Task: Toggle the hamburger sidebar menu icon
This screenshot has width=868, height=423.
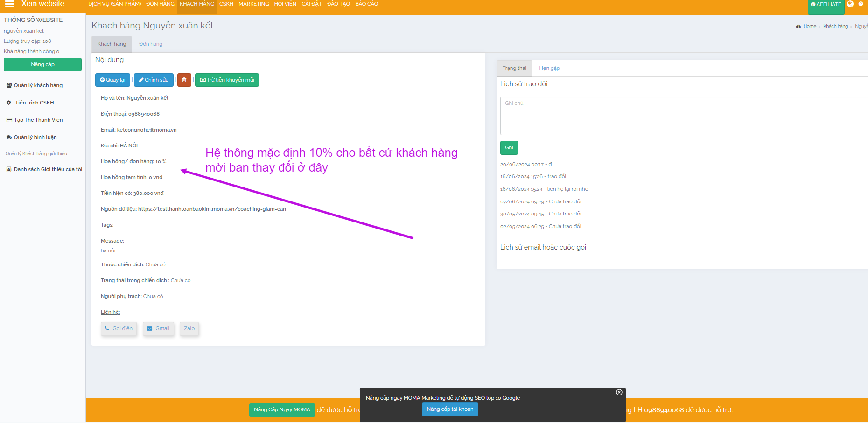Action: click(x=9, y=4)
